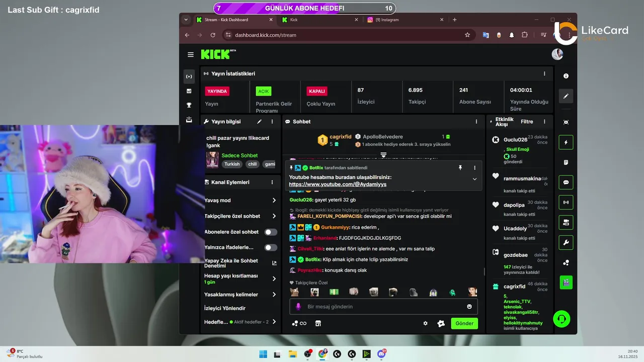Open the Filtre button in activity feed
The height and width of the screenshot is (362, 644).
click(527, 122)
